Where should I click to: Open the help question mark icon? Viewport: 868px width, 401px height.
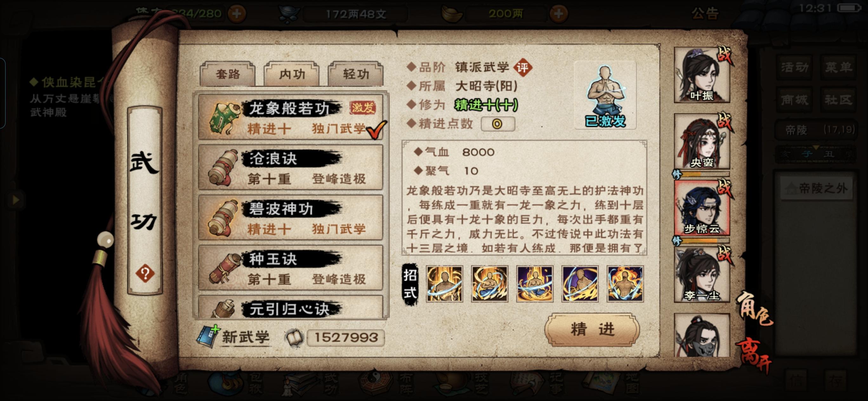click(x=145, y=273)
